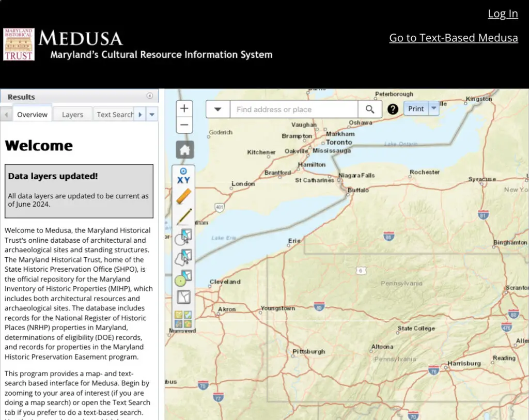Show previous tabs with left arrow
This screenshot has width=529, height=420.
6,114
